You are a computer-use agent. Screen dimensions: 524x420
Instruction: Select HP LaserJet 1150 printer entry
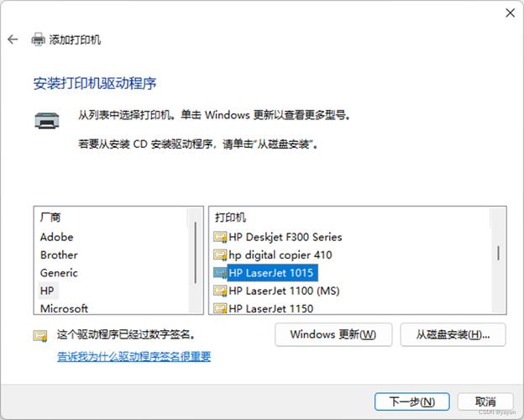[x=271, y=308]
